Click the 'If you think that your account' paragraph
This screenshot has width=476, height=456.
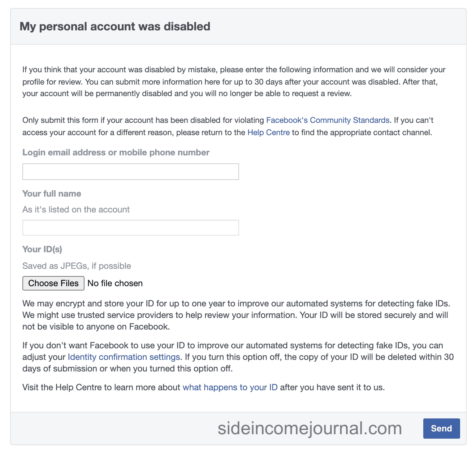click(x=234, y=82)
